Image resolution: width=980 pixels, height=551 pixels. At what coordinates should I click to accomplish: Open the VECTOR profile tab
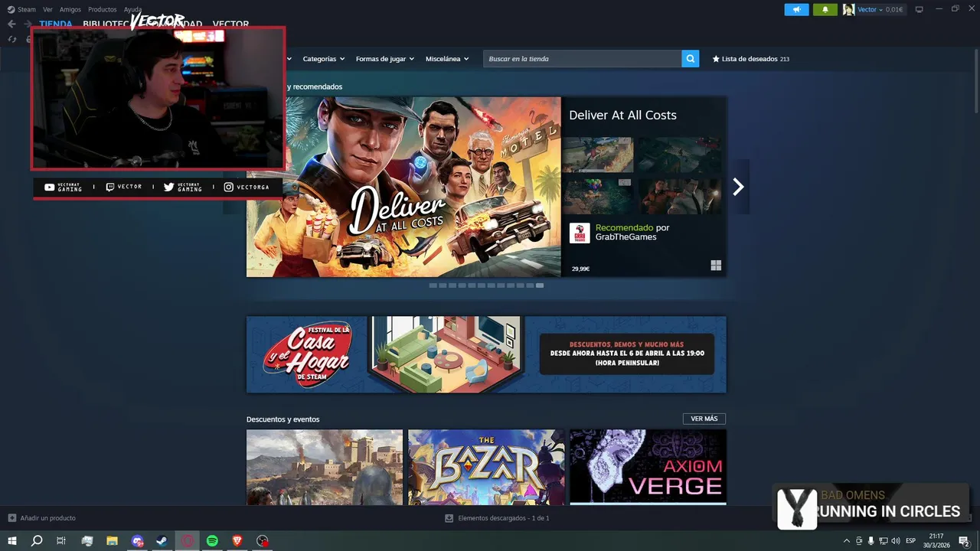[x=230, y=24]
